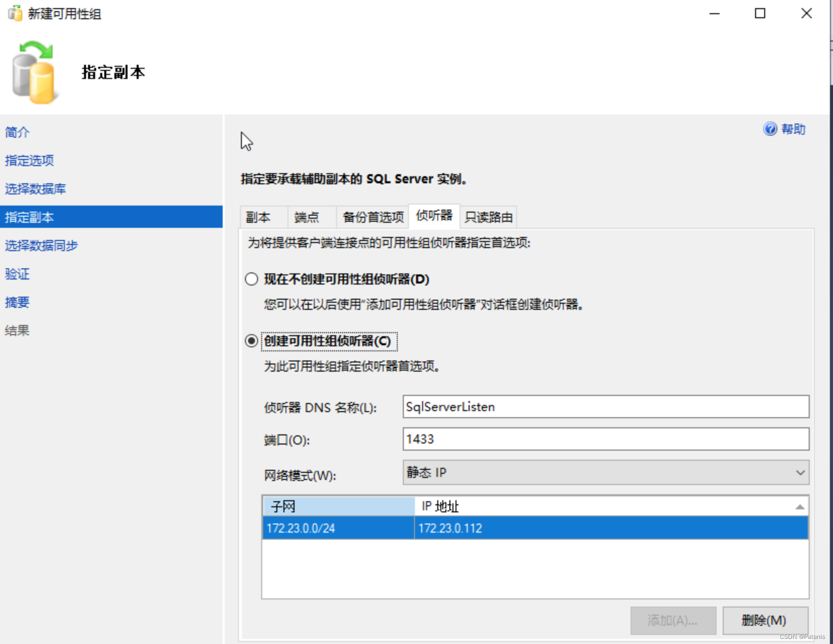Click the 添加(A)... button
This screenshot has width=833, height=644.
point(673,620)
